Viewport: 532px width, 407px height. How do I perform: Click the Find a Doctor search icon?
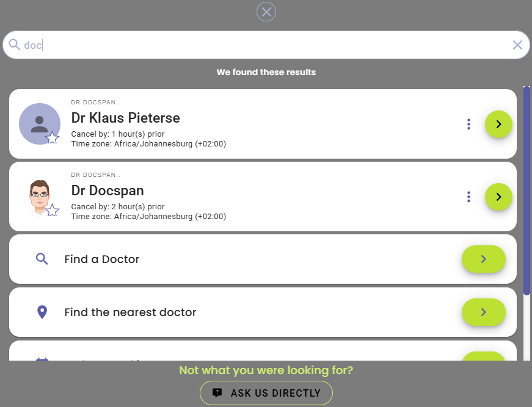pyautogui.click(x=42, y=259)
